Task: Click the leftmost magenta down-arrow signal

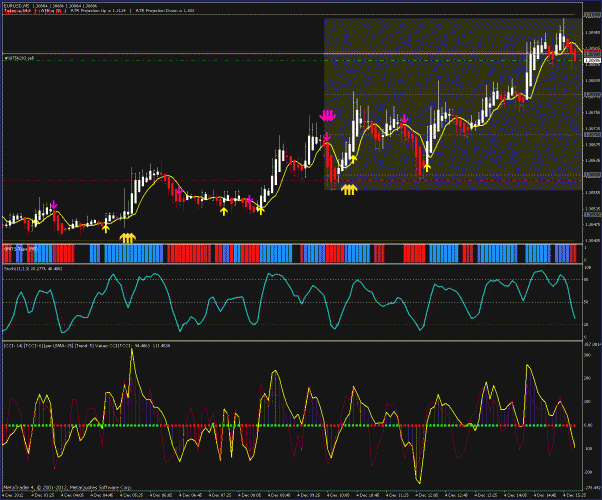Action: (x=54, y=205)
